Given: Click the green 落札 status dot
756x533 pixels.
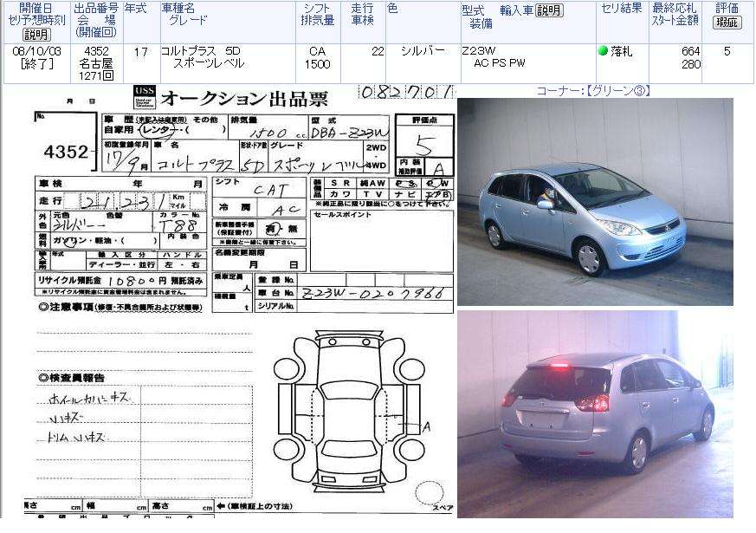Looking at the screenshot, I should tap(603, 51).
